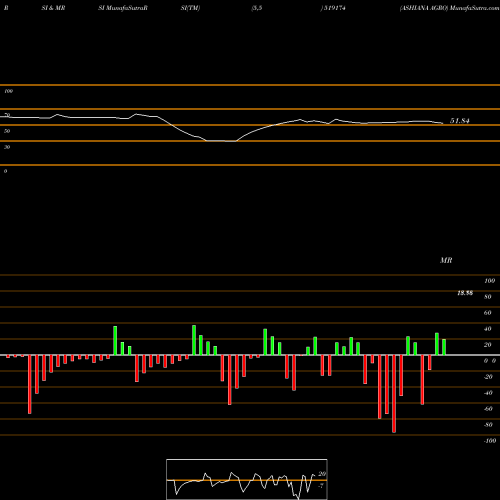The height and width of the screenshot is (500, 500).
Task: Click the MRSI value 18.88
Action: tap(465, 293)
